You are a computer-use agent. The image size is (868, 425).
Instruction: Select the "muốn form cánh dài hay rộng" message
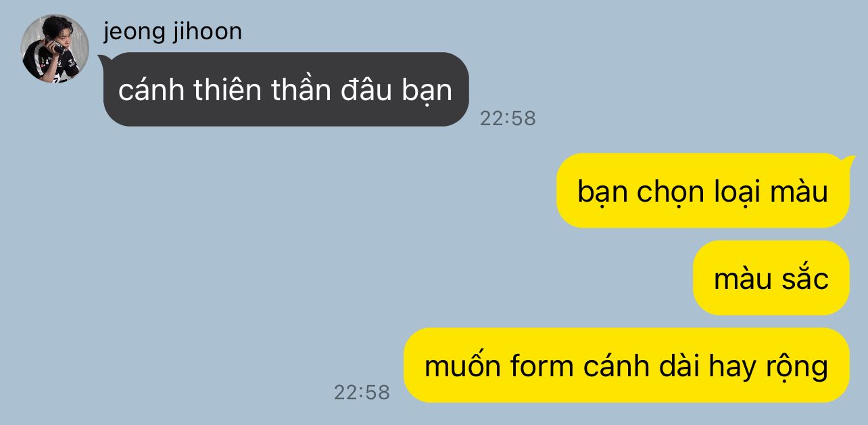coord(627,365)
